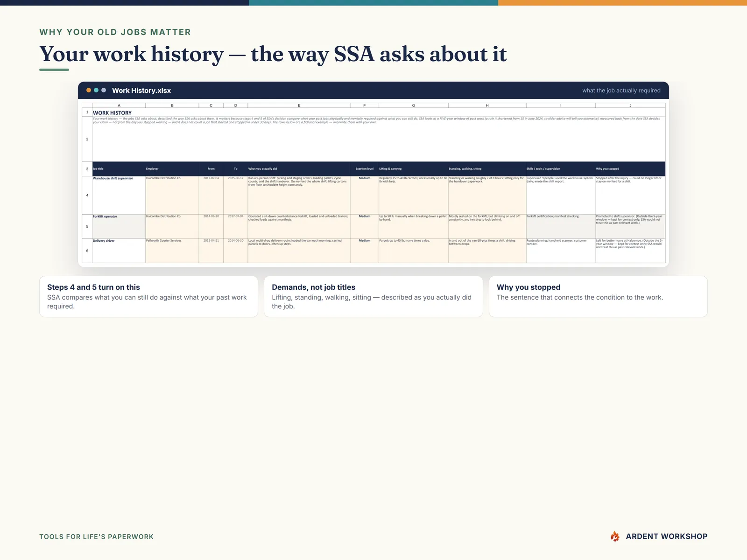Select Halcombe Distribution Co. in the supervisor row
Screen dimensions: 747x560
[172, 195]
